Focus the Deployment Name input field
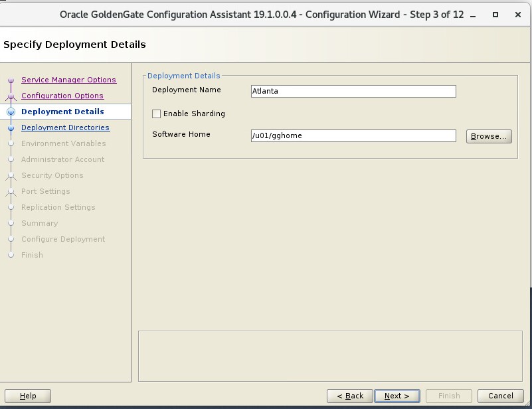This screenshot has height=409, width=532. click(x=353, y=91)
